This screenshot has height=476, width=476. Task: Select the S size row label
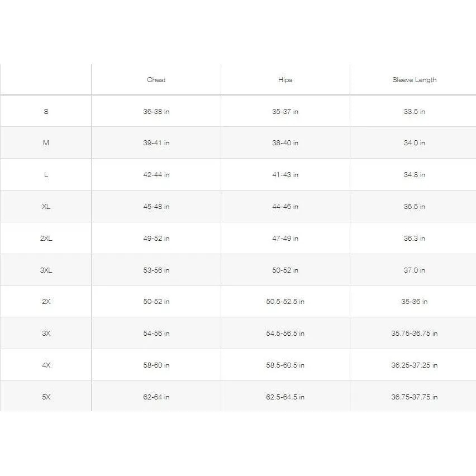click(46, 111)
